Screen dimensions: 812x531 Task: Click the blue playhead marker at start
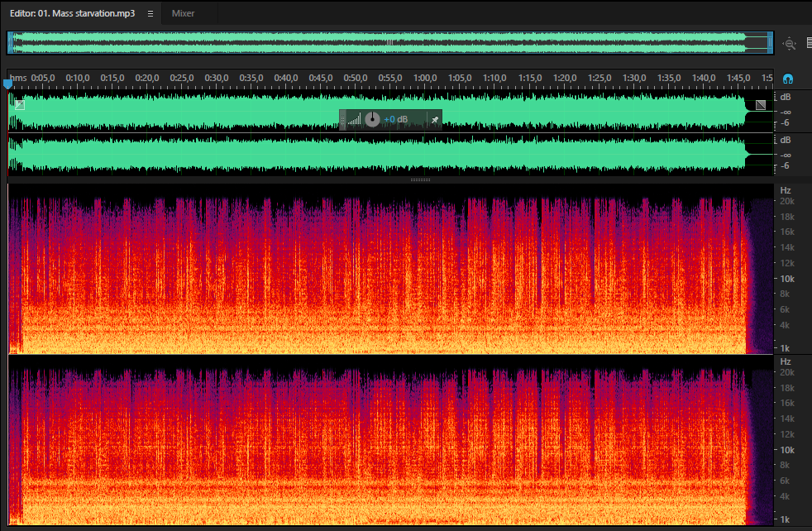point(7,84)
